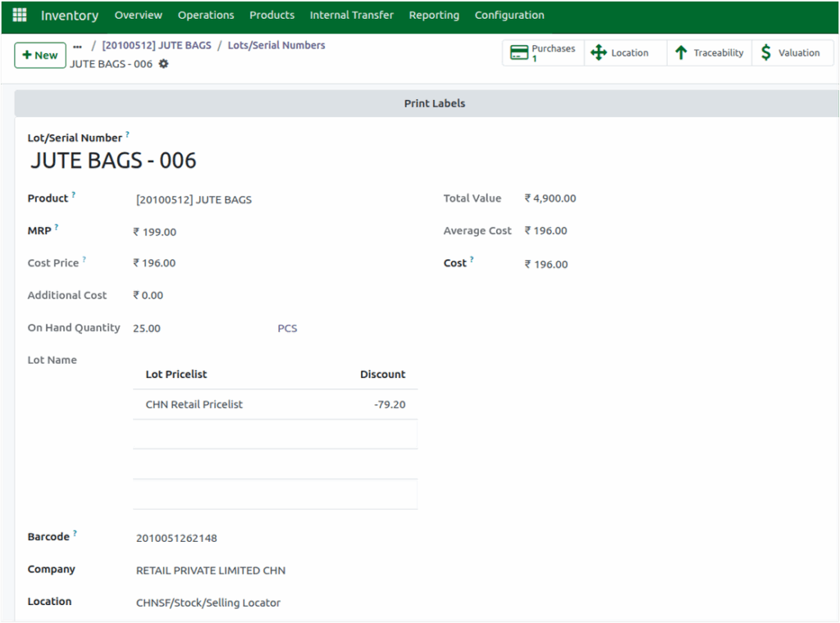Viewport: 840px width, 623px height.
Task: Click the MRP field help marker
Action: click(x=56, y=225)
